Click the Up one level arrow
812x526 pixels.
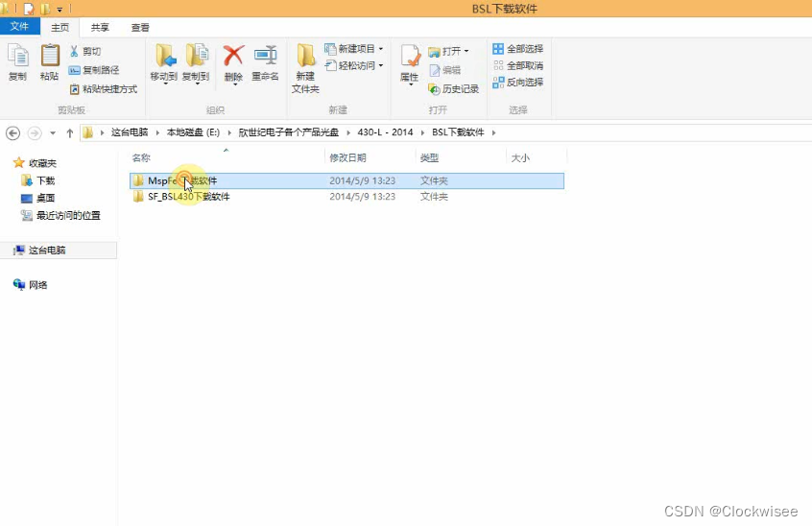coord(70,133)
